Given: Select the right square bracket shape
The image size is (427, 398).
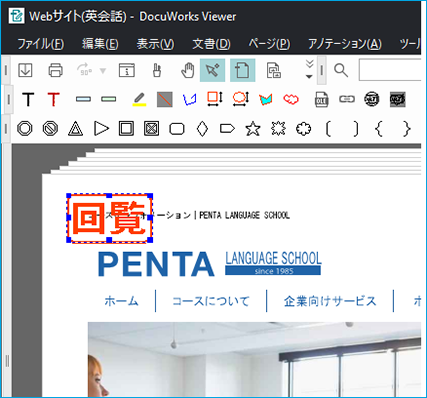Looking at the screenshot, I should pos(356,129).
